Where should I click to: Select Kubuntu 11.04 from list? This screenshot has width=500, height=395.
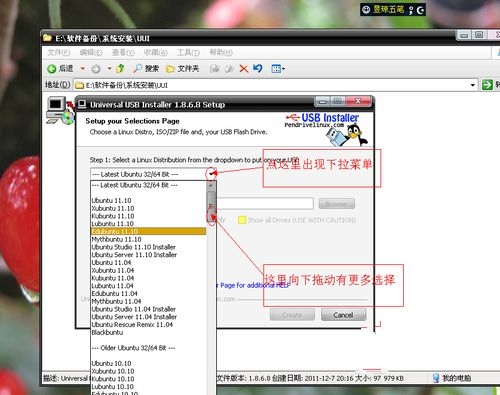pyautogui.click(x=148, y=278)
